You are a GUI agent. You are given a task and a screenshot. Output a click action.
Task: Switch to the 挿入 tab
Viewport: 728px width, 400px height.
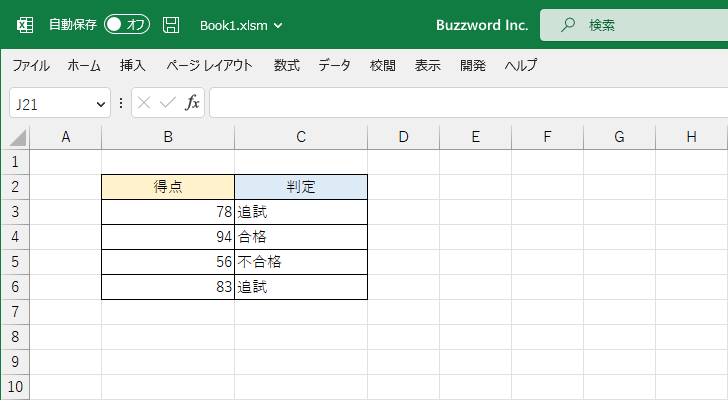click(133, 65)
